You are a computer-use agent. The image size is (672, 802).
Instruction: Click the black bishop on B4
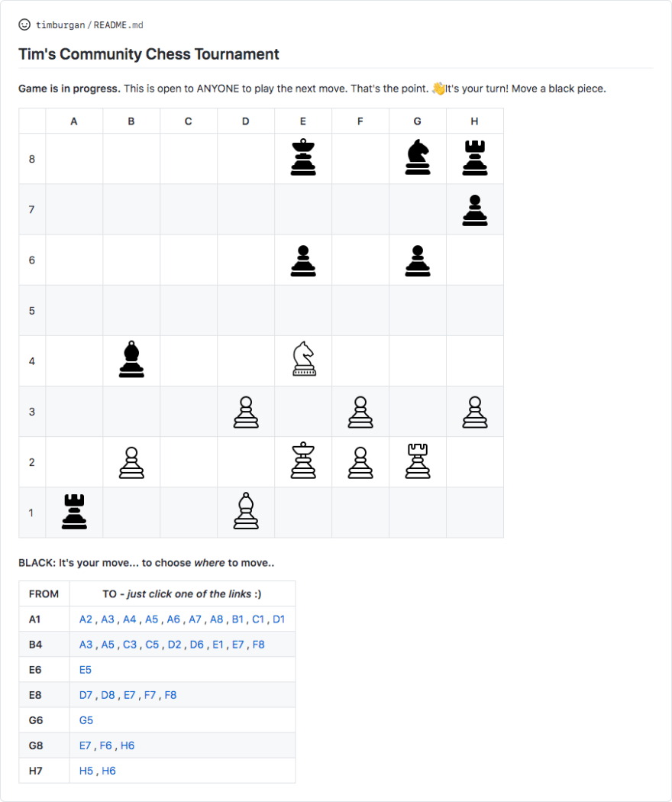point(131,360)
